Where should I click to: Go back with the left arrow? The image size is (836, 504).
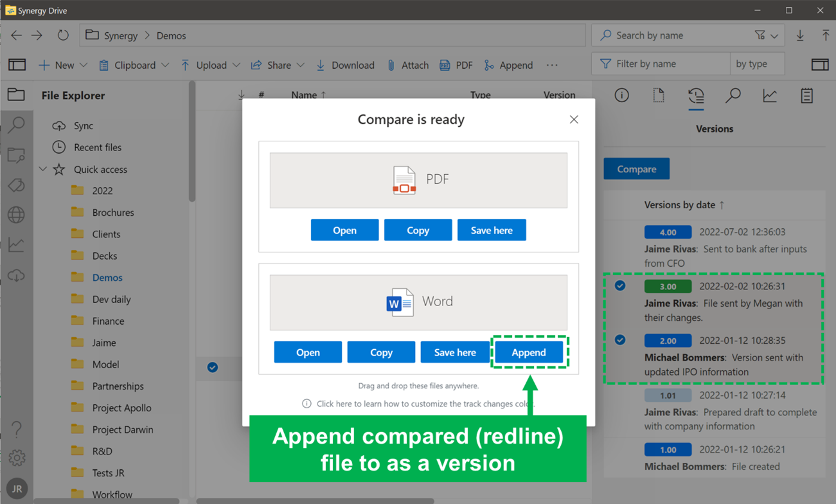pyautogui.click(x=16, y=35)
